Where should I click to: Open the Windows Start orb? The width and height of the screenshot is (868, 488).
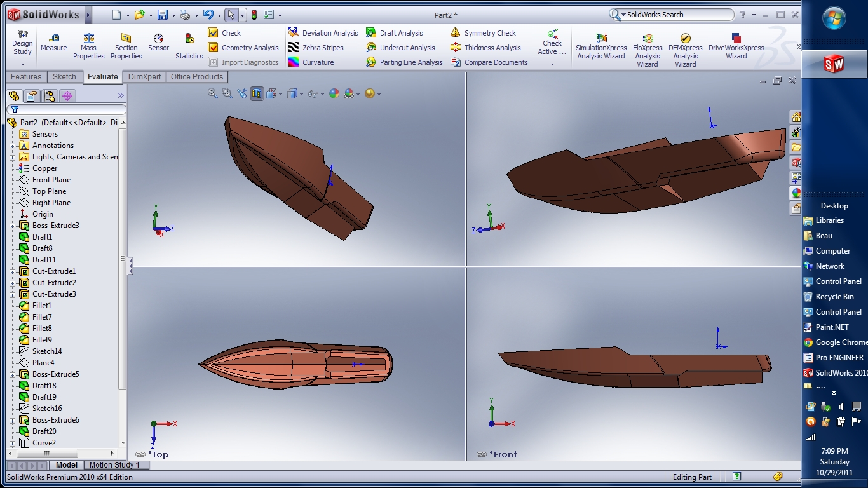(834, 18)
